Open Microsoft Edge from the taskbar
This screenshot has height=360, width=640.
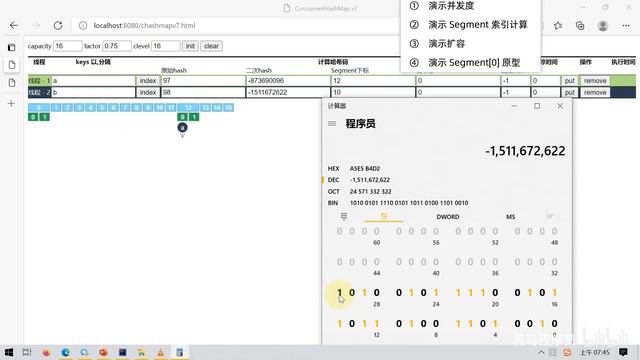[65, 352]
